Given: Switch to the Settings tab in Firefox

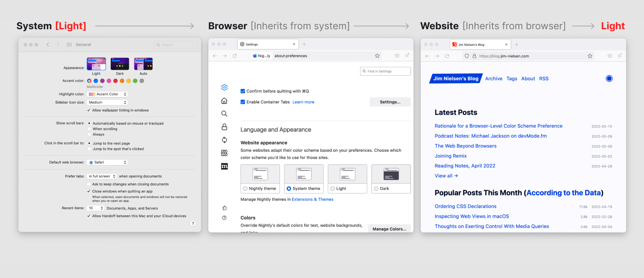Looking at the screenshot, I should tap(268, 44).
